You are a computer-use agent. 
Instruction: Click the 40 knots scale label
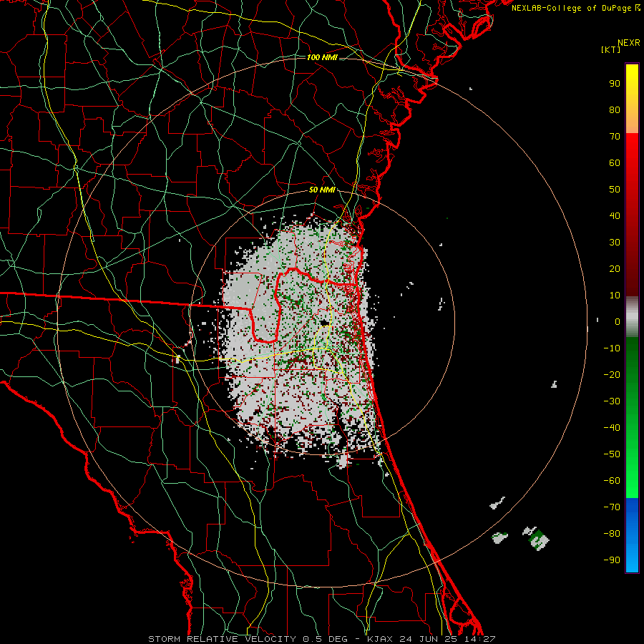point(615,215)
